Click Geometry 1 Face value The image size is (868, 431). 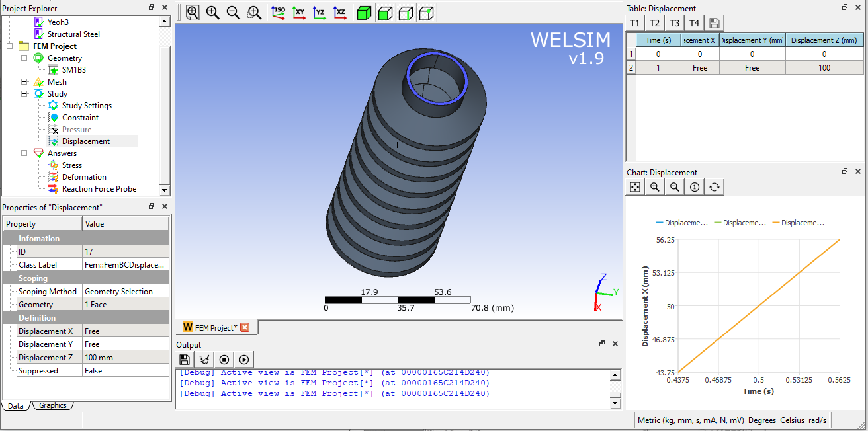point(126,305)
